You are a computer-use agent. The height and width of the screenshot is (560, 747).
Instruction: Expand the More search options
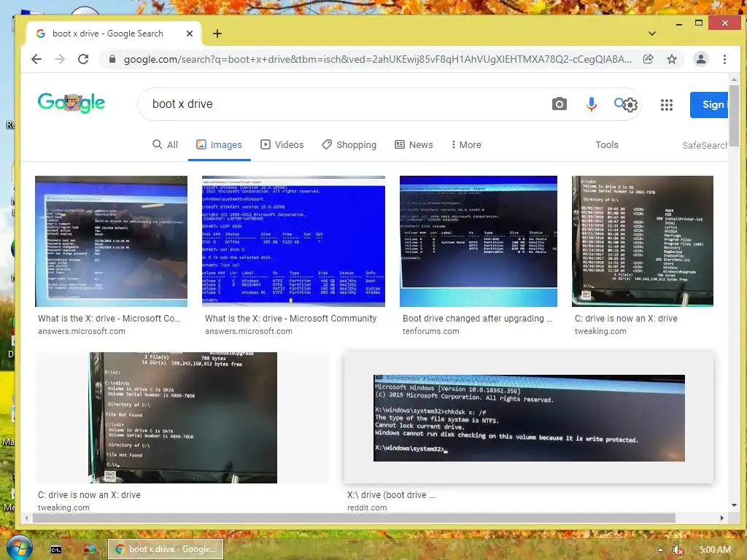[466, 145]
